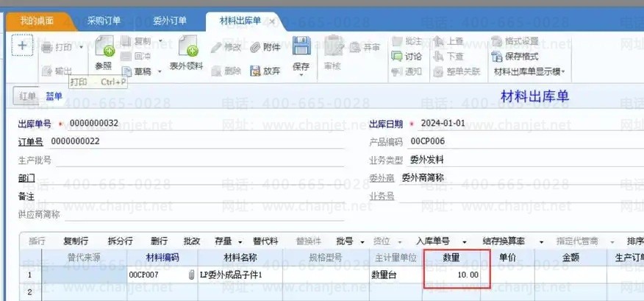The image size is (644, 301).
Task: Click the 保存 (save) floppy disk icon
Action: [x=301, y=48]
